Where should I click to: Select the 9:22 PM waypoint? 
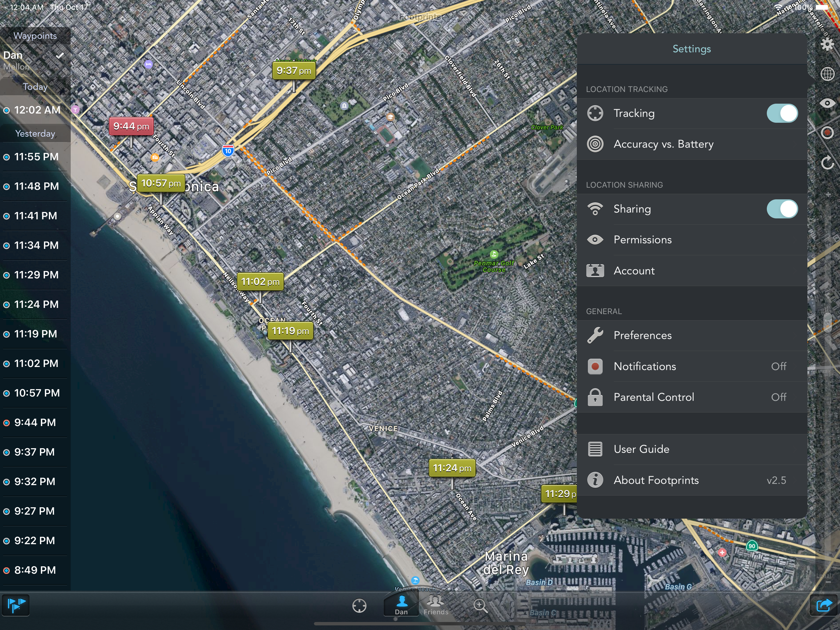[35, 541]
